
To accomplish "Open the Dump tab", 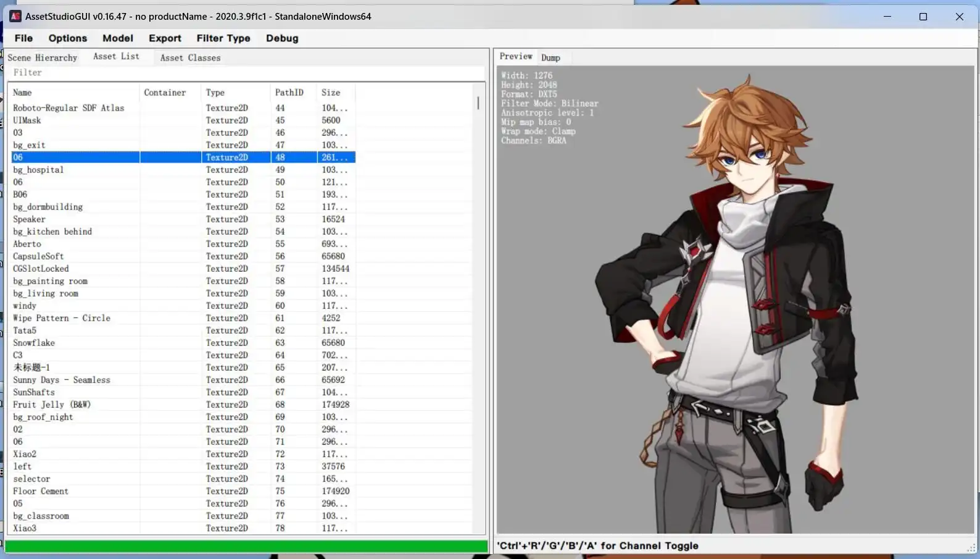I will click(x=550, y=57).
